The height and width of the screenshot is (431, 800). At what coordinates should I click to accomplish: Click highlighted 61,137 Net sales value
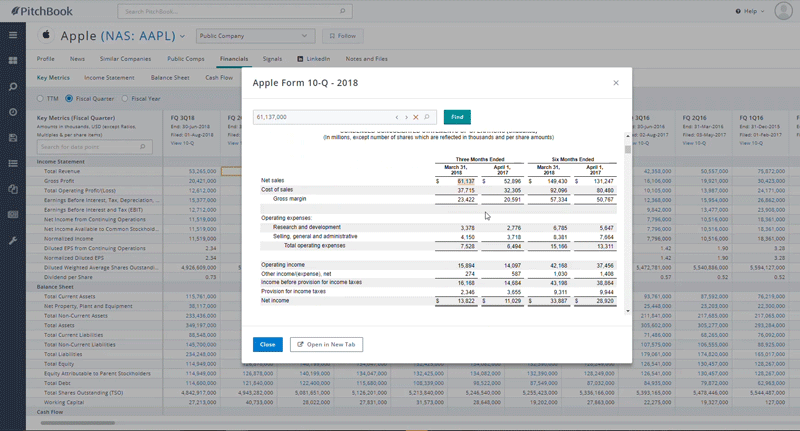[466, 181]
